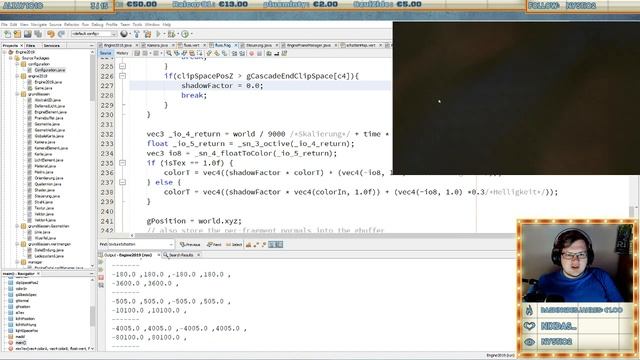Open Game.java in project tree
The width and height of the screenshot is (640, 360).
pyautogui.click(x=43, y=88)
